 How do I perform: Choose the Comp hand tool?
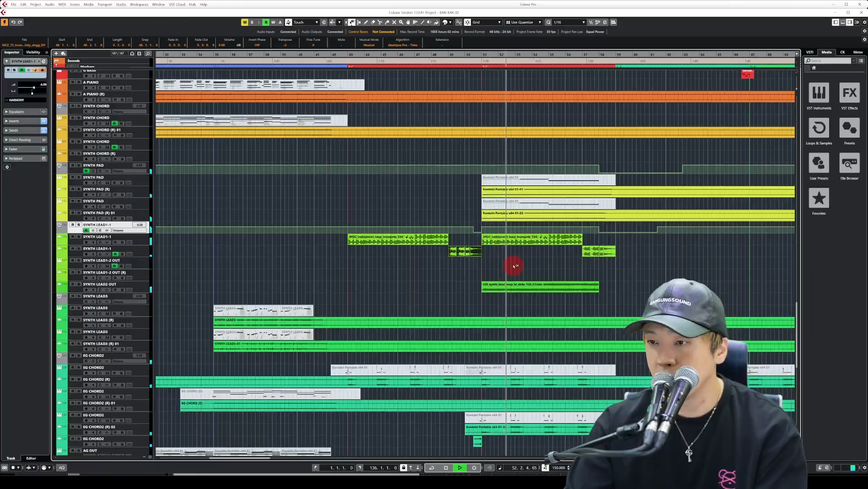[x=408, y=22]
